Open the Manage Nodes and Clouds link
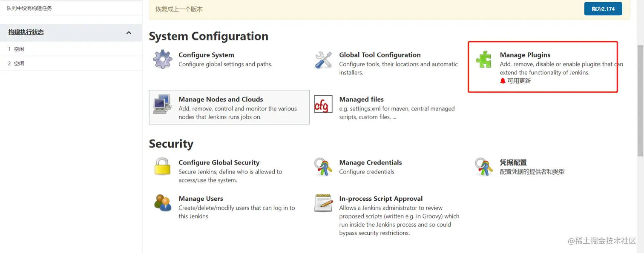This screenshot has width=644, height=253. pos(221,99)
